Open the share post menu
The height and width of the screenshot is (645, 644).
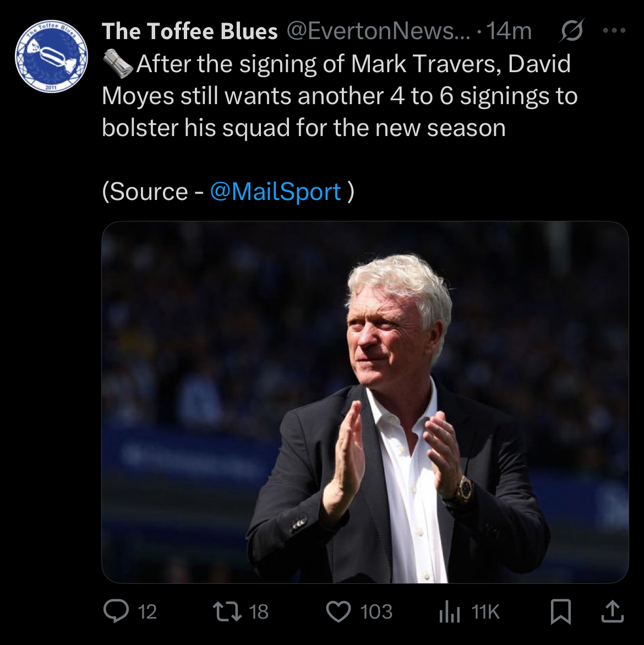coord(613,611)
